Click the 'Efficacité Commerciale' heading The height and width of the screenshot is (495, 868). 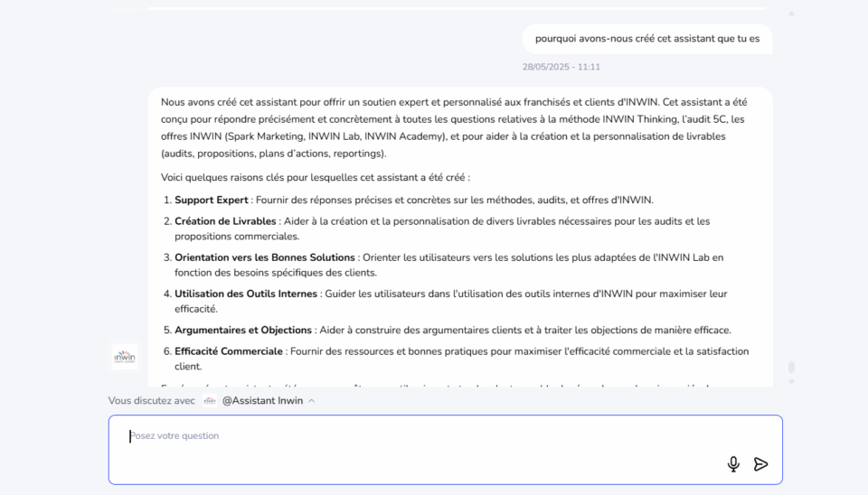coord(229,351)
